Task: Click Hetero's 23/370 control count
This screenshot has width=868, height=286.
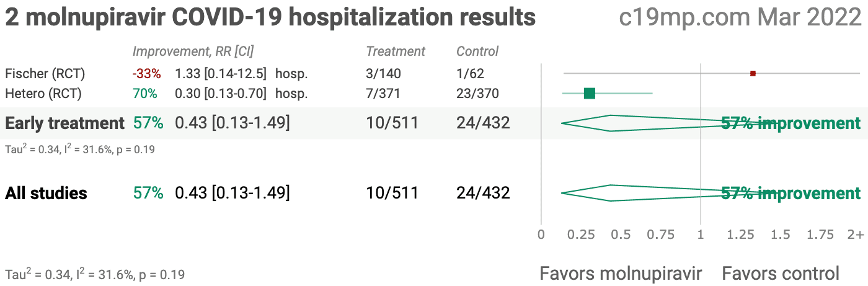Action: [477, 94]
